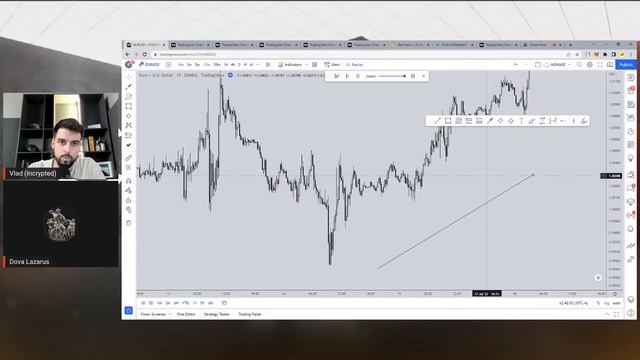Expand the timeframe dropdown arrow

pyautogui.click(x=258, y=64)
